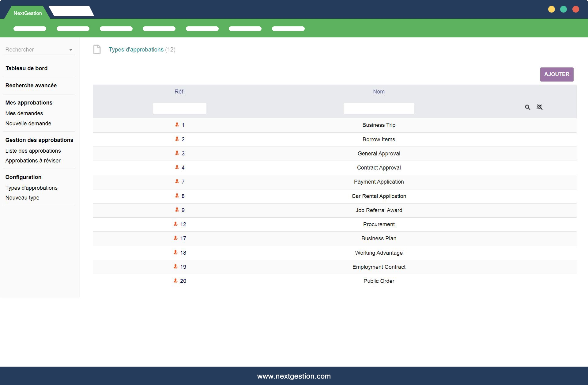Click the icon next to reference 12
588x385 pixels.
(175, 224)
